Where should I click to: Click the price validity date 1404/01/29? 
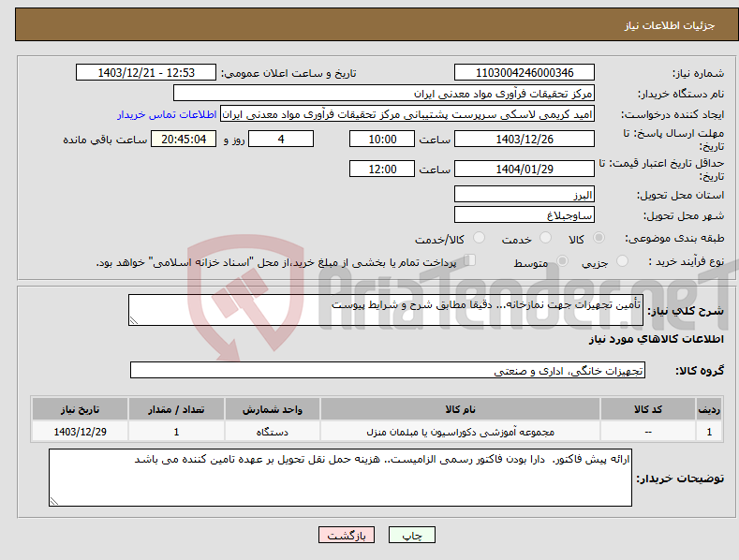coord(525,169)
